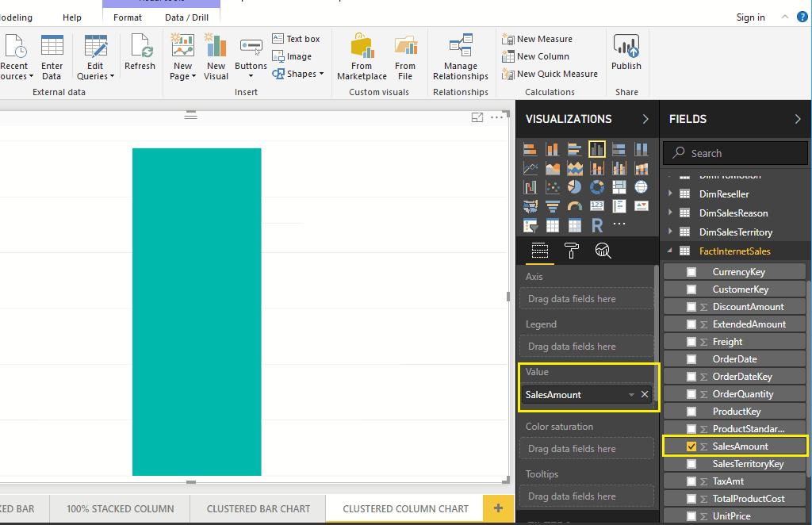
Task: Select the scatter chart visualization
Action: pyautogui.click(x=553, y=187)
